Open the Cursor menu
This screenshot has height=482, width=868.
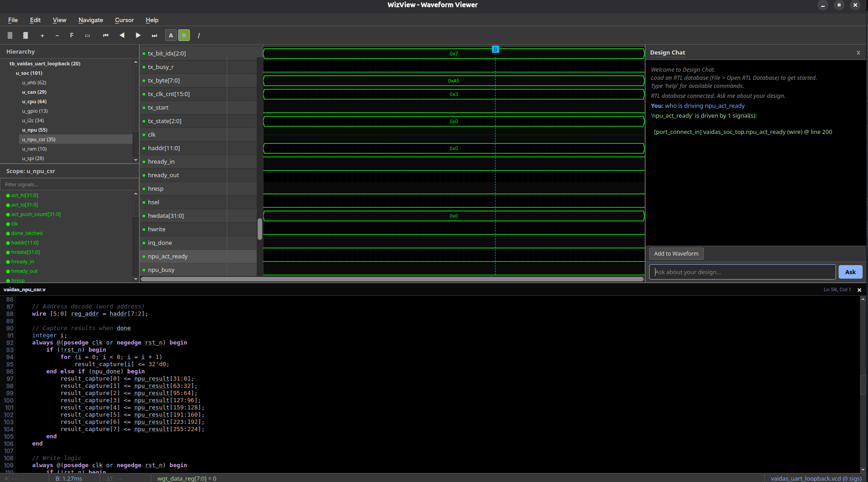tap(124, 20)
